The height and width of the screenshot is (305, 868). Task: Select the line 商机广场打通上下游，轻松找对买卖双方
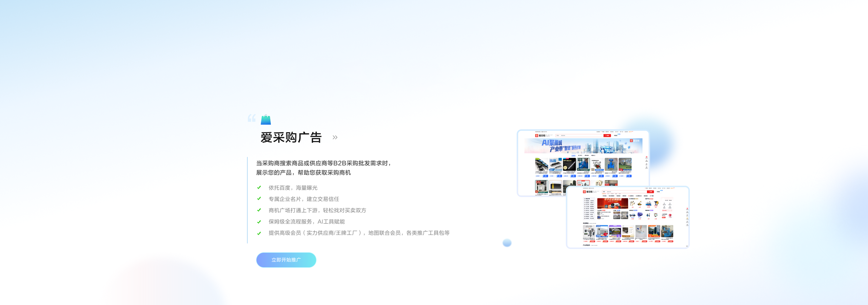click(317, 210)
